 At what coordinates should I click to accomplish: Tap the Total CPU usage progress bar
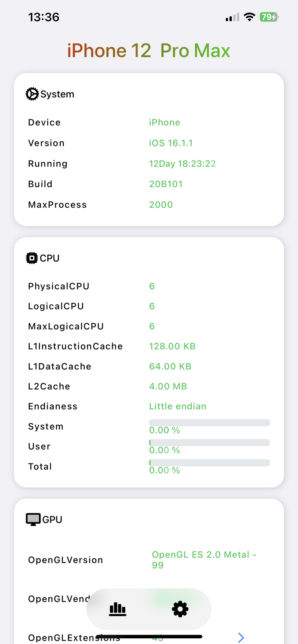[x=209, y=462]
